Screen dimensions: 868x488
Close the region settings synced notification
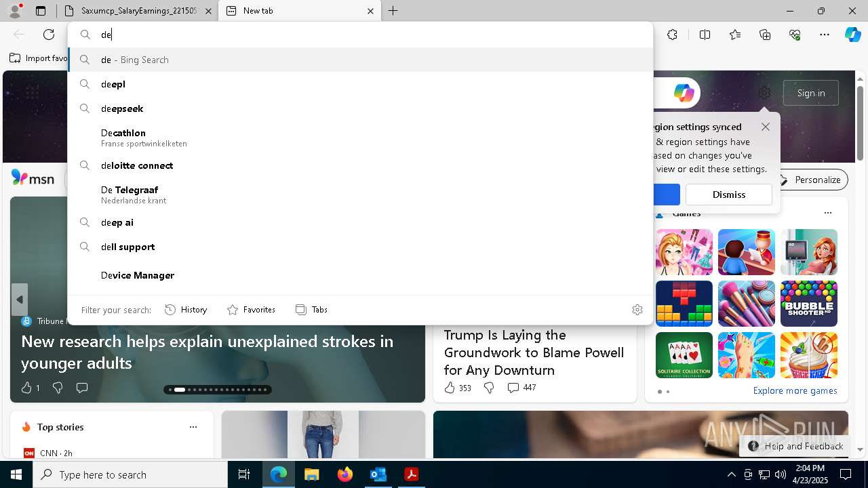point(766,127)
